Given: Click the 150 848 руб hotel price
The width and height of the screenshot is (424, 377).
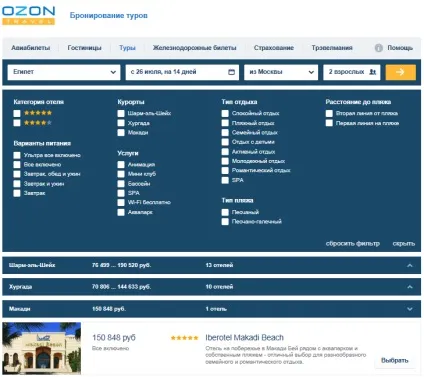Looking at the screenshot, I should [x=114, y=338].
